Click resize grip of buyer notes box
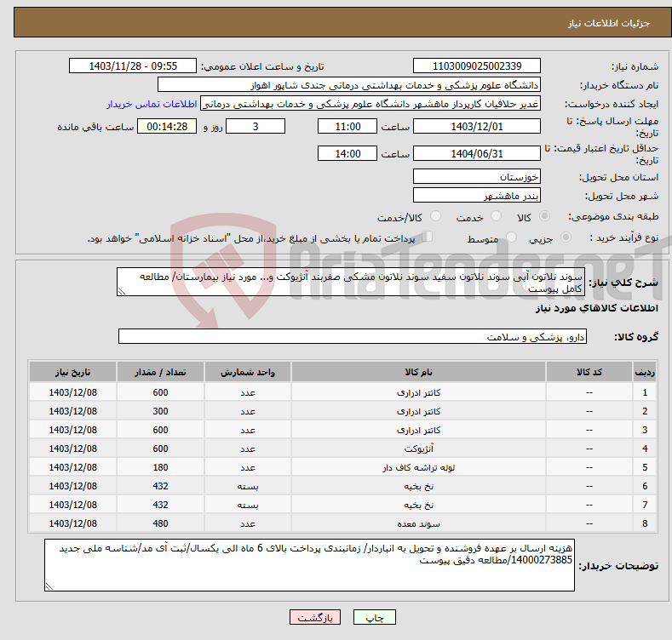This screenshot has height=640, width=672. click(x=49, y=586)
